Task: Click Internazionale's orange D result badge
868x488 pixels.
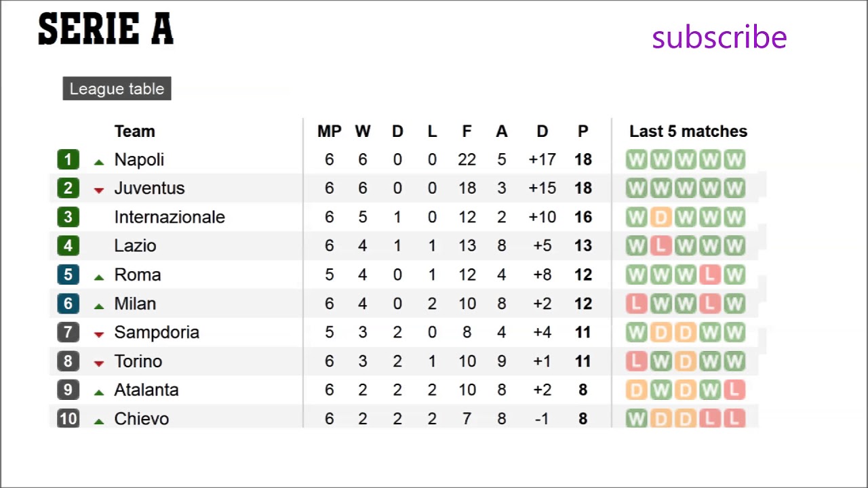Action: (x=660, y=218)
